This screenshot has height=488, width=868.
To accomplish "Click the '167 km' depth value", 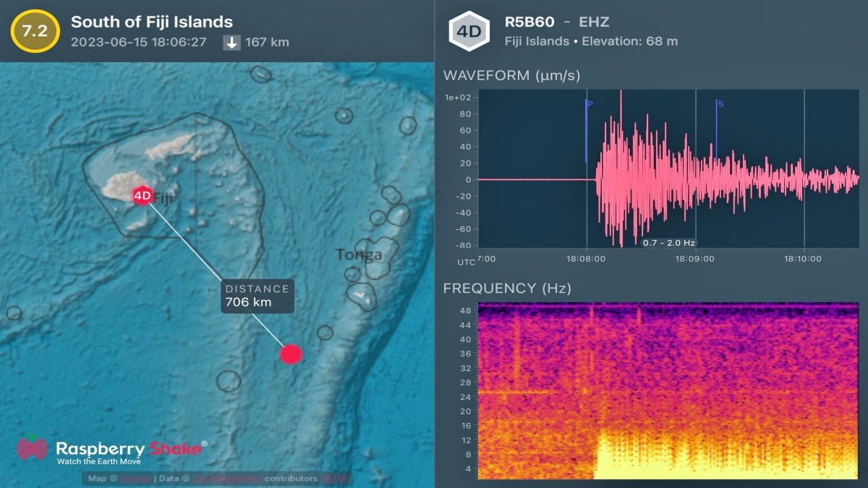I will pos(267,42).
